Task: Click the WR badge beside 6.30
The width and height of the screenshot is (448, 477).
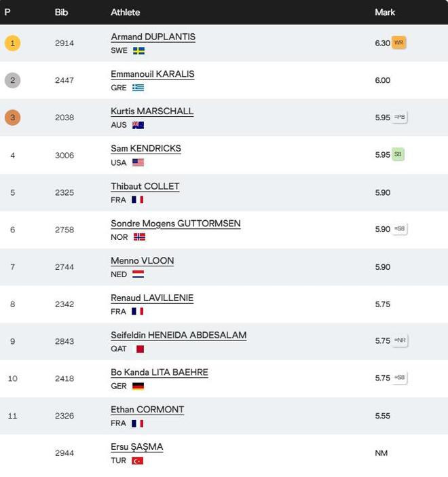Action: pyautogui.click(x=398, y=43)
